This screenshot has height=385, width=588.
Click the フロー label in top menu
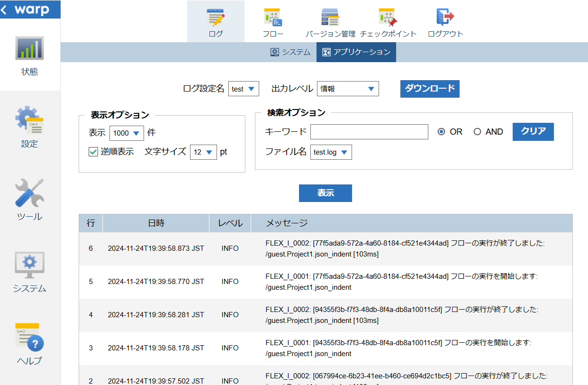click(273, 34)
